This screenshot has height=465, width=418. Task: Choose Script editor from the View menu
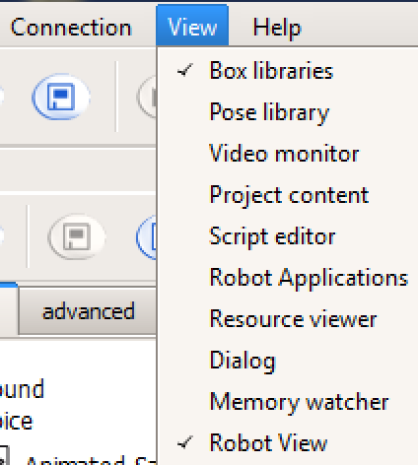[272, 236]
